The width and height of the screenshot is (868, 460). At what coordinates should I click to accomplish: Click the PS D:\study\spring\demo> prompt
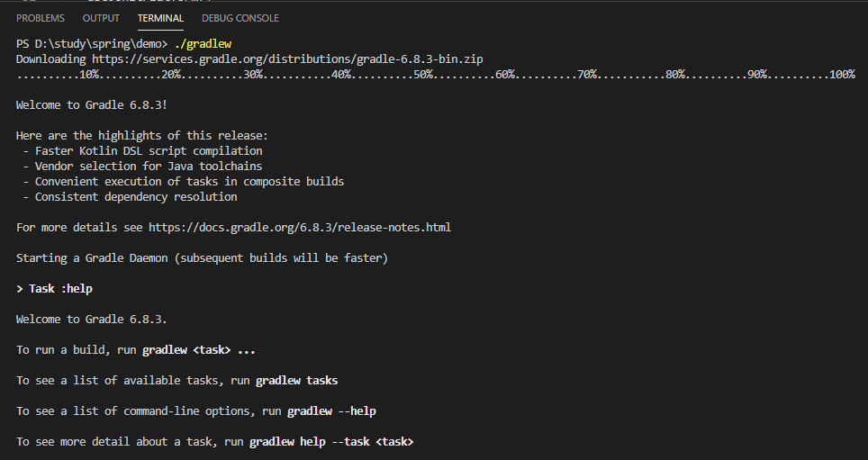point(92,44)
